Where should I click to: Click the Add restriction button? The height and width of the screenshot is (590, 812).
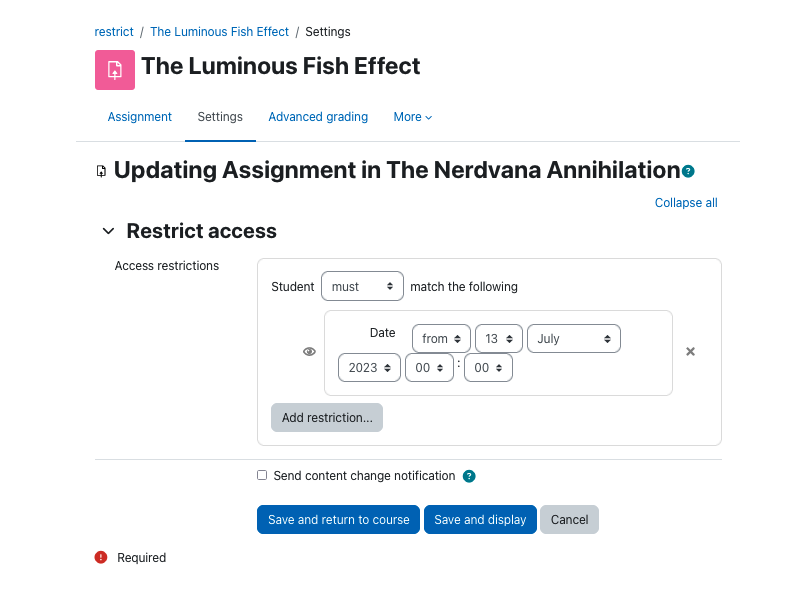(327, 418)
